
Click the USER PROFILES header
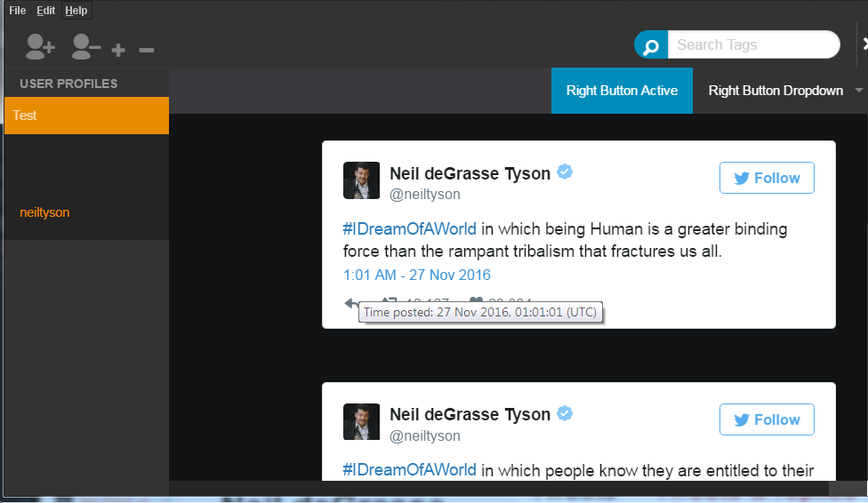[68, 84]
